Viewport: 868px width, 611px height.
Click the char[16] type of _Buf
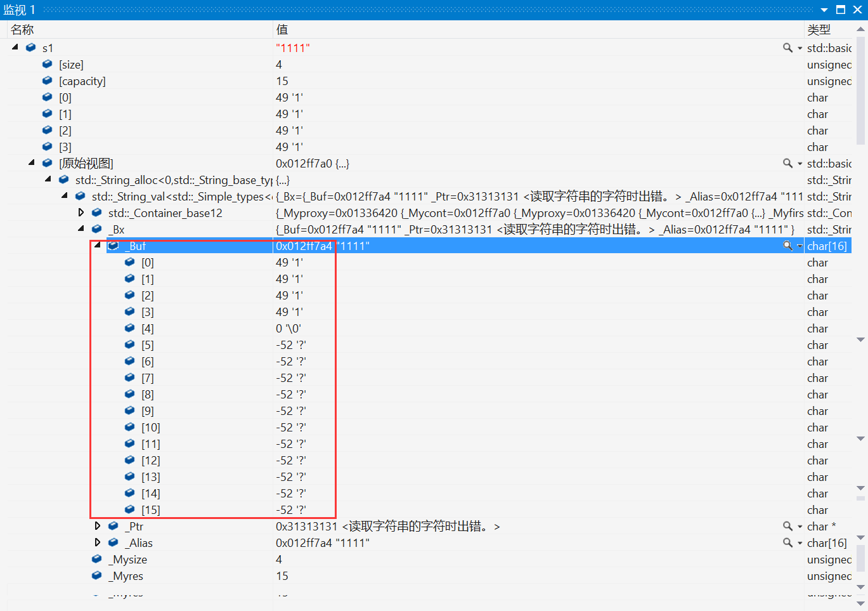click(827, 246)
